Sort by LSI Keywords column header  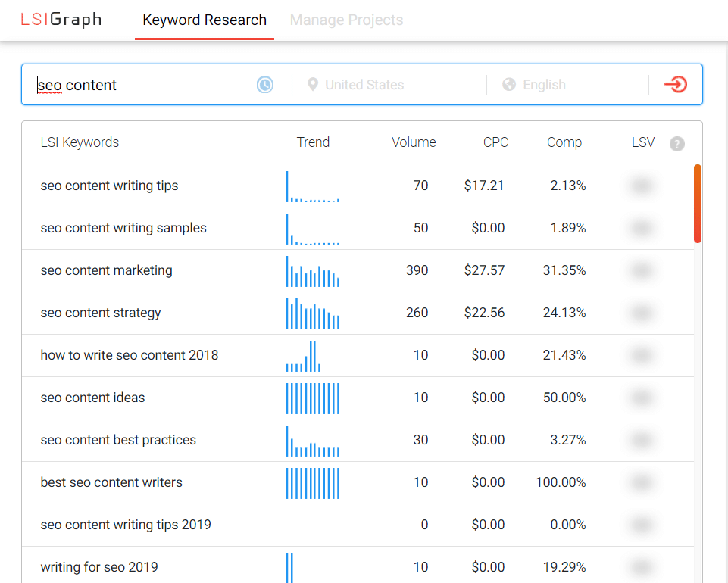pos(80,142)
